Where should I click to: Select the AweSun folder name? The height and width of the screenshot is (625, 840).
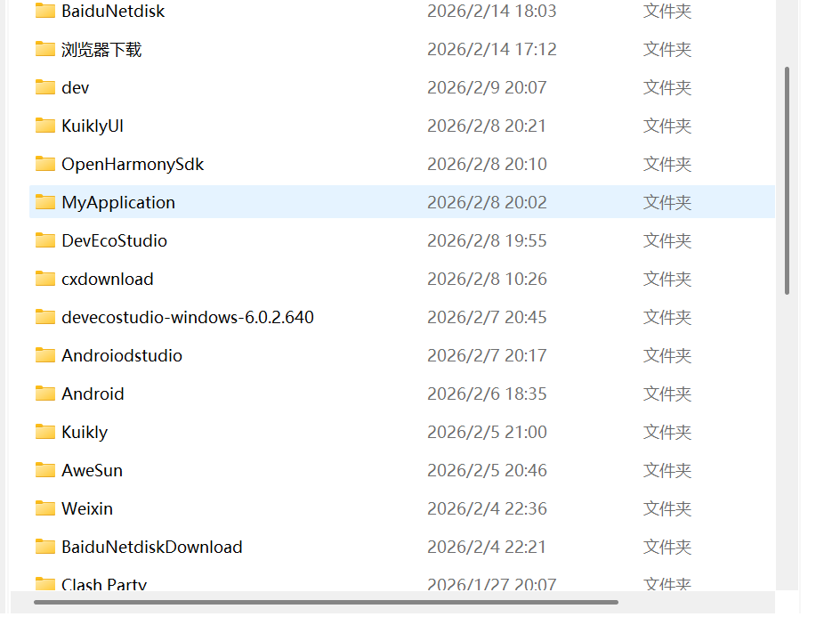(x=93, y=471)
